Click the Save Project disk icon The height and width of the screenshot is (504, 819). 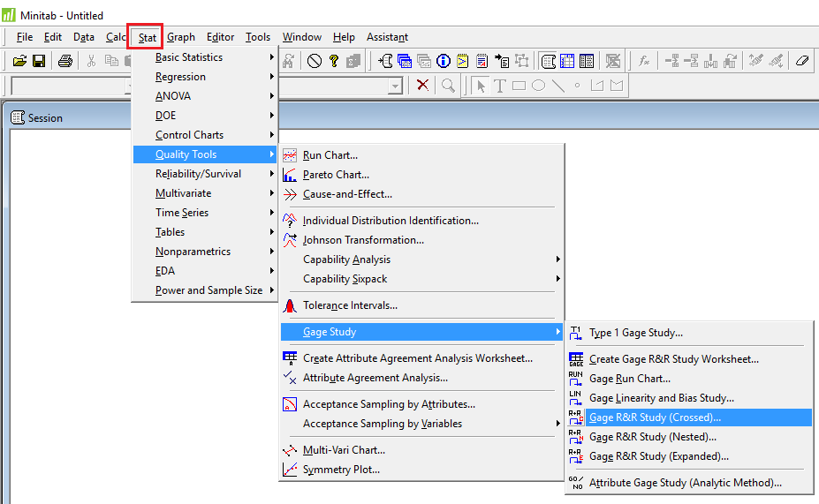point(39,61)
